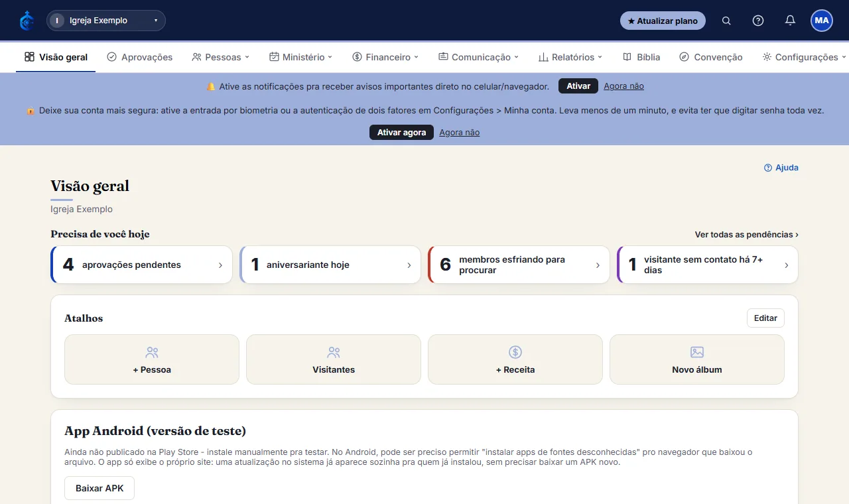Click Agora não beside Ativar agora
Viewport: 849px width, 504px height.
459,133
